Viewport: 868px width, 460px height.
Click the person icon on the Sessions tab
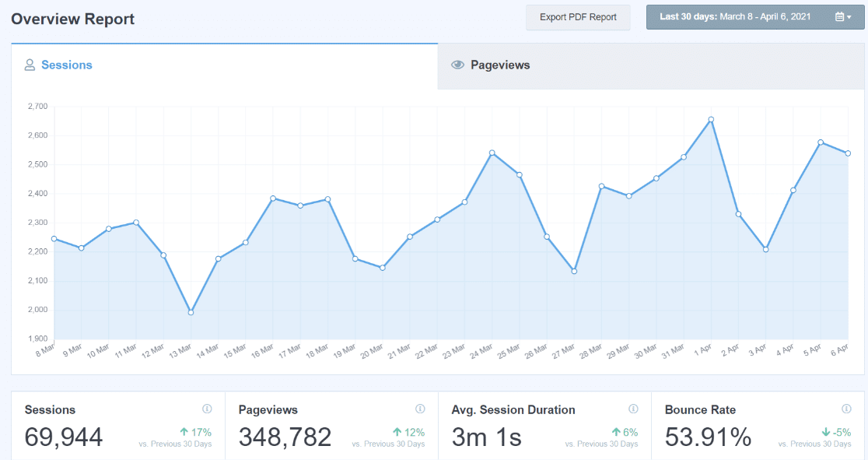pos(29,65)
